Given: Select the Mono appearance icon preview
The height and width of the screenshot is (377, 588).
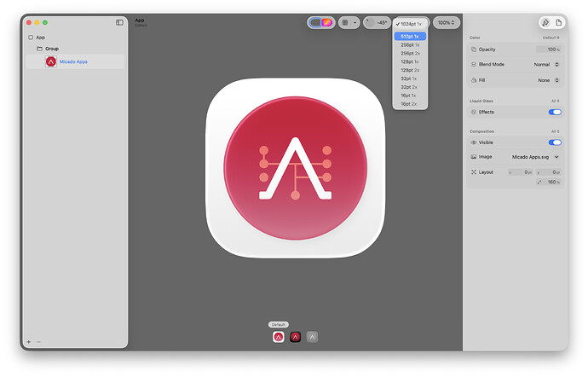Looking at the screenshot, I should (x=312, y=337).
